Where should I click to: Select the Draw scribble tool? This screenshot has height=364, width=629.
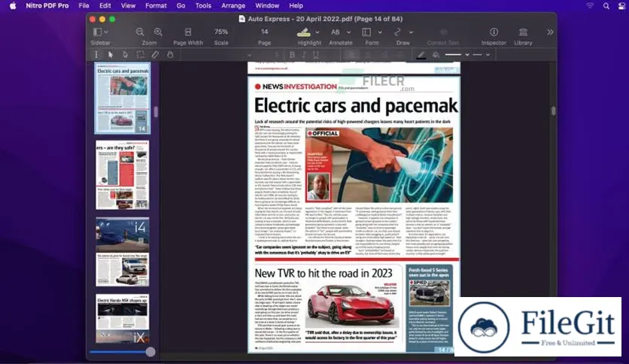[397, 32]
